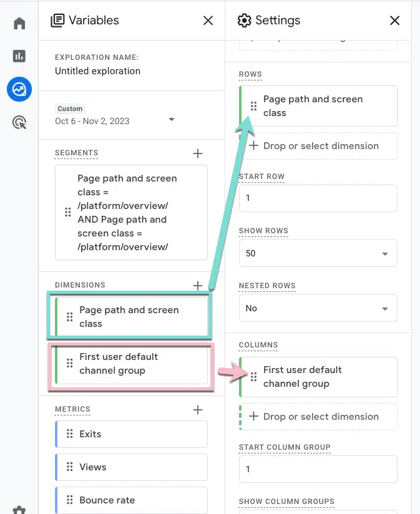This screenshot has height=514, width=420.
Task: Select the /platform/overview/ segment card
Action: click(131, 213)
